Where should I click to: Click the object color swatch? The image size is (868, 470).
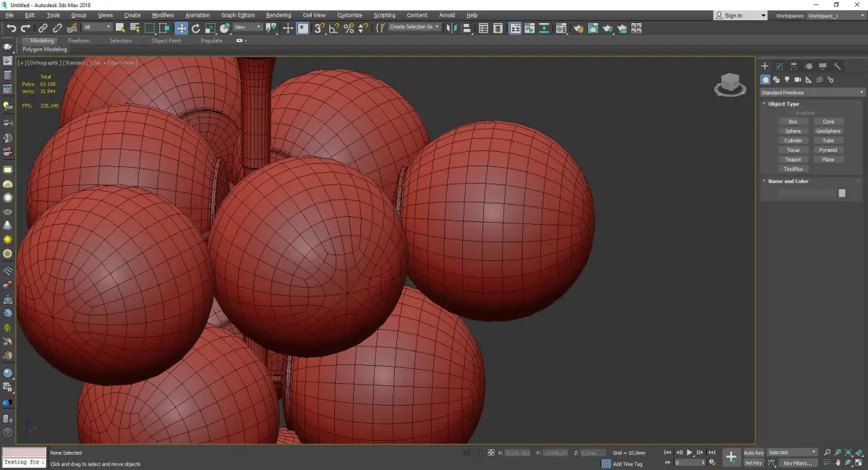(x=842, y=193)
